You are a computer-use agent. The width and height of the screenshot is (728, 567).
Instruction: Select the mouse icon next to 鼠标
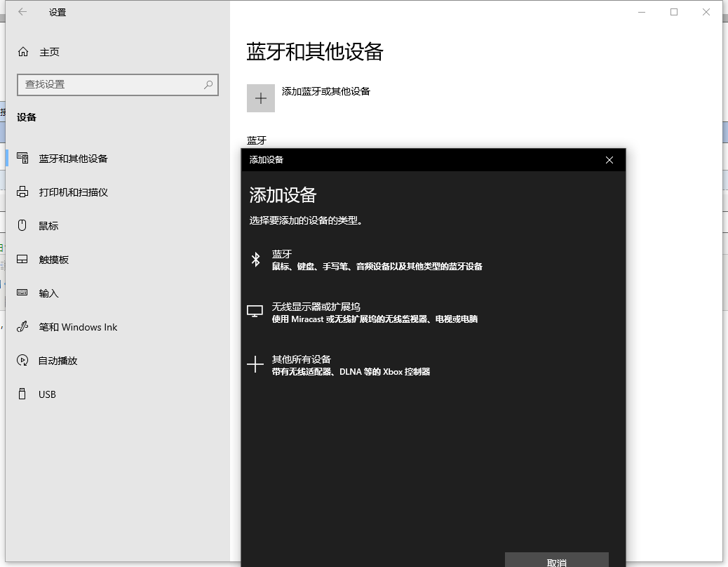22,226
